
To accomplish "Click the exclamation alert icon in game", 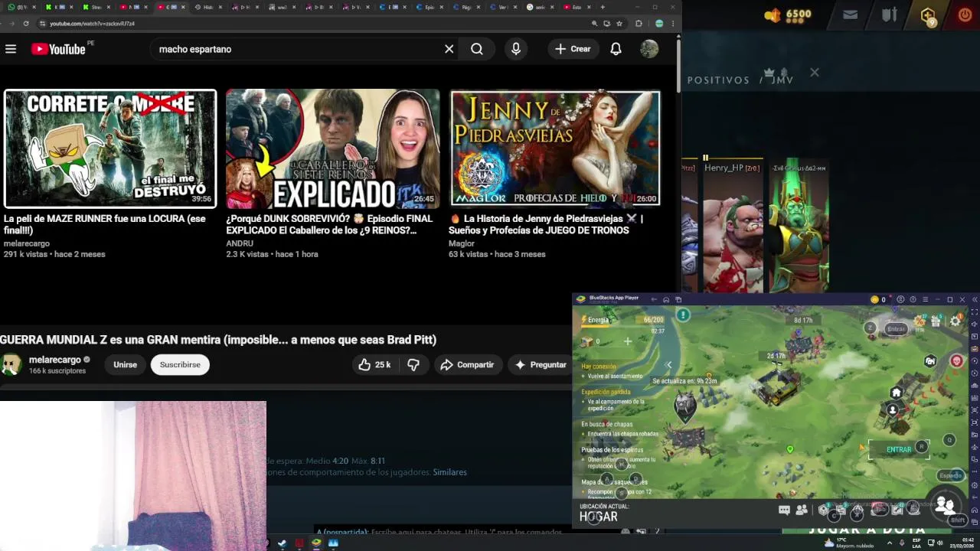I will click(683, 315).
